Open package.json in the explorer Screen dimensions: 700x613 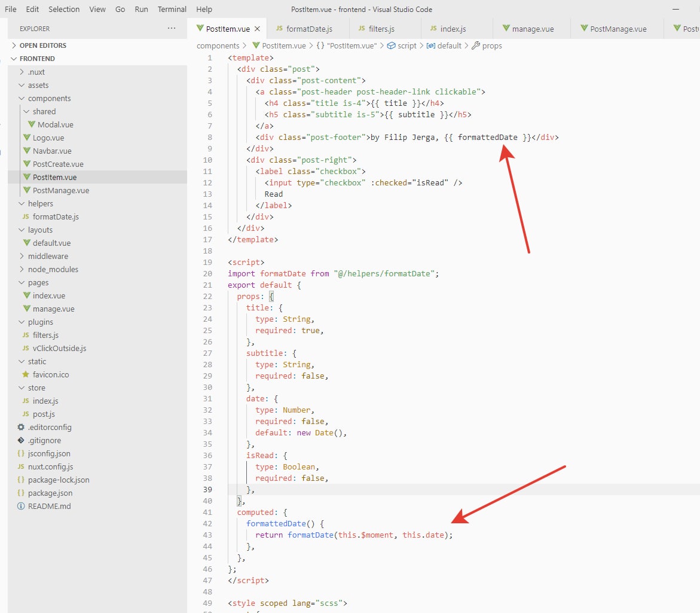click(50, 493)
